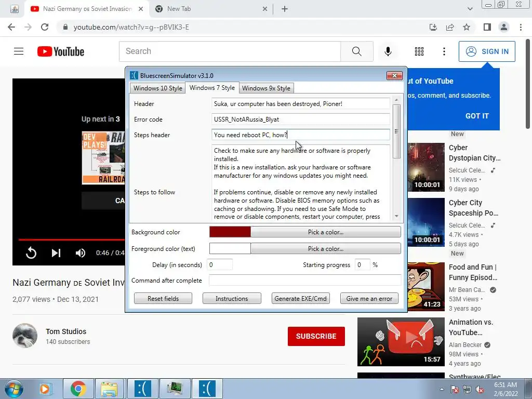The image size is (532, 399).
Task: Open Cyber Dystopian City video thumbnail
Action: [426, 167]
